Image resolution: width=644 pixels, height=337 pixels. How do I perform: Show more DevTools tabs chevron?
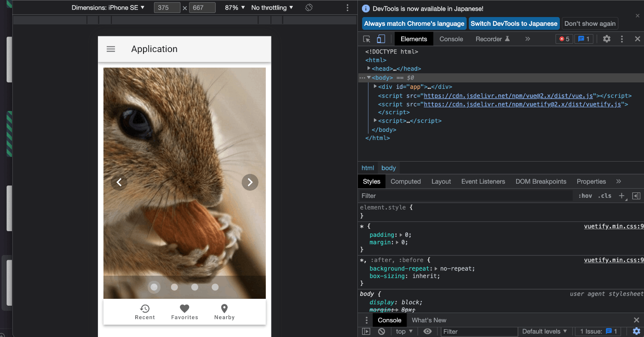pos(528,39)
